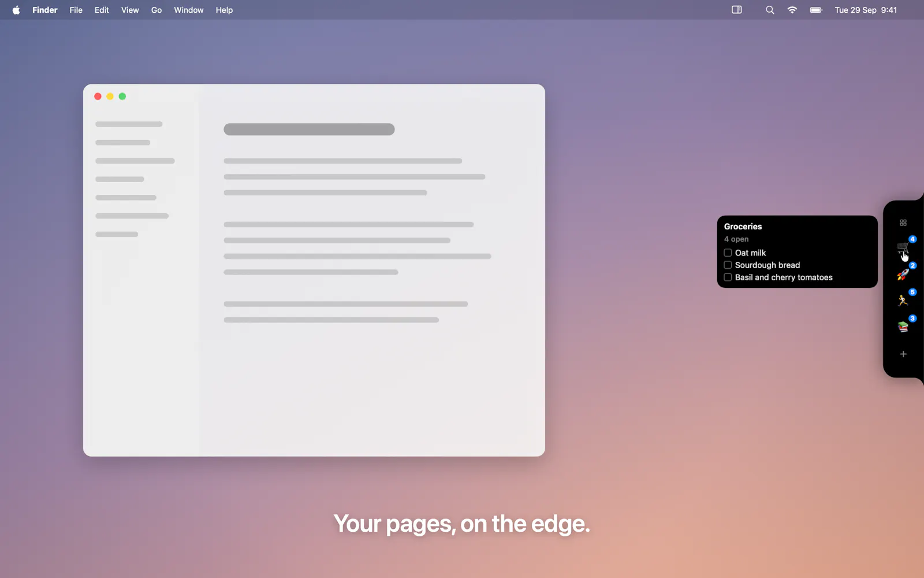The image size is (924, 578).
Task: Open Spotlight search in menu bar
Action: point(770,10)
